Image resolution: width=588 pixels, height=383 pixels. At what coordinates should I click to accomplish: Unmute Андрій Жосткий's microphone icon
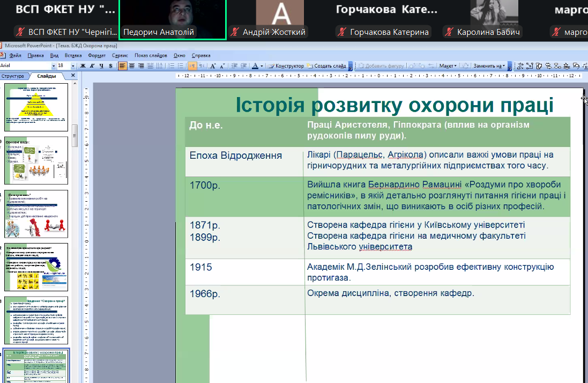[x=234, y=32]
